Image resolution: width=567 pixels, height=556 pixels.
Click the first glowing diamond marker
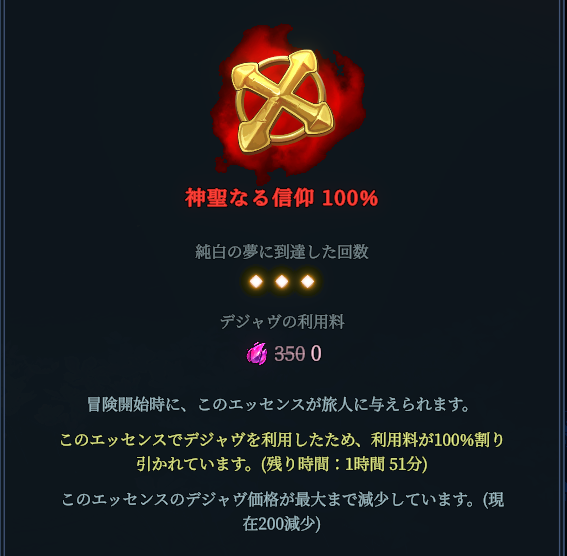click(256, 281)
